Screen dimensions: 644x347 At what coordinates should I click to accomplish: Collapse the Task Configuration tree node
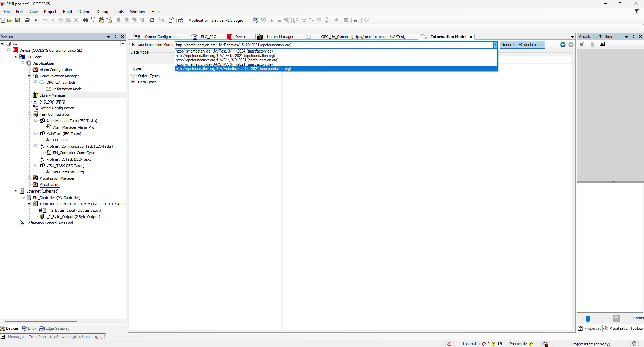[29, 114]
